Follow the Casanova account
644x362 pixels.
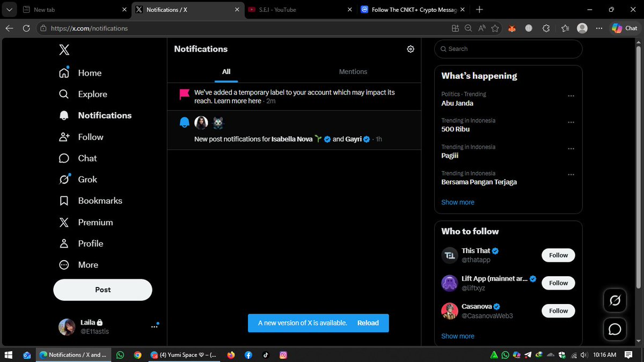558,311
